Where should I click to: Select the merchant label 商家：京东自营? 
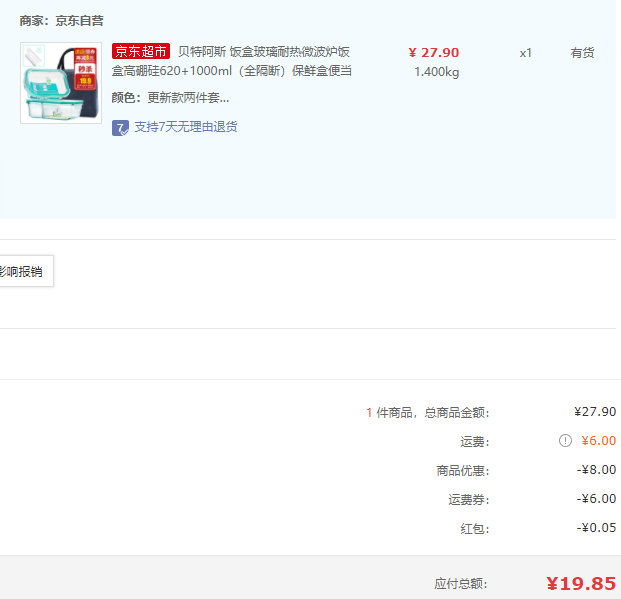click(61, 21)
